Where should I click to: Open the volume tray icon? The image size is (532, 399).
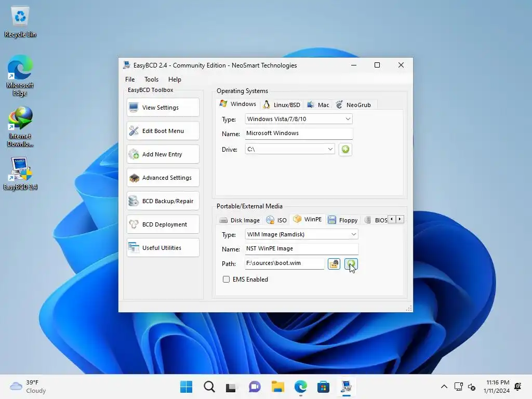click(472, 387)
